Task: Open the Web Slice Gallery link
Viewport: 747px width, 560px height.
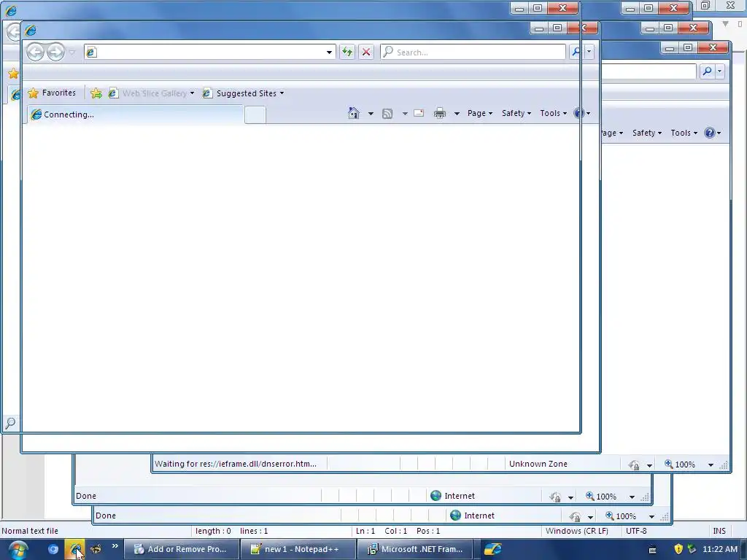Action: pos(151,93)
